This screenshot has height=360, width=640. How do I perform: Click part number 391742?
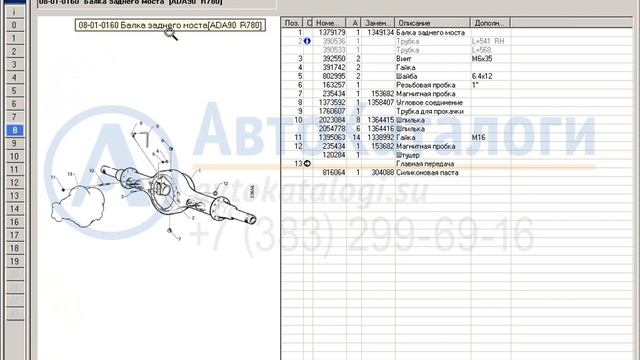point(334,67)
